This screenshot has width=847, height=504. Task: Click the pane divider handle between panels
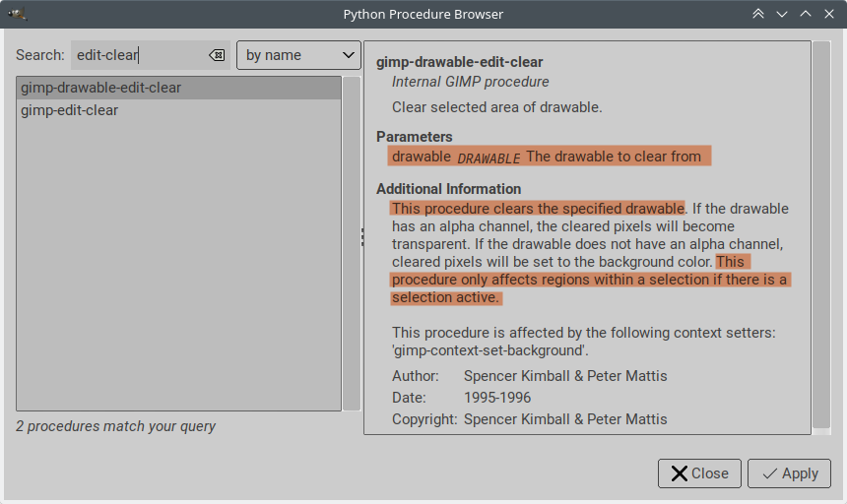pos(361,236)
